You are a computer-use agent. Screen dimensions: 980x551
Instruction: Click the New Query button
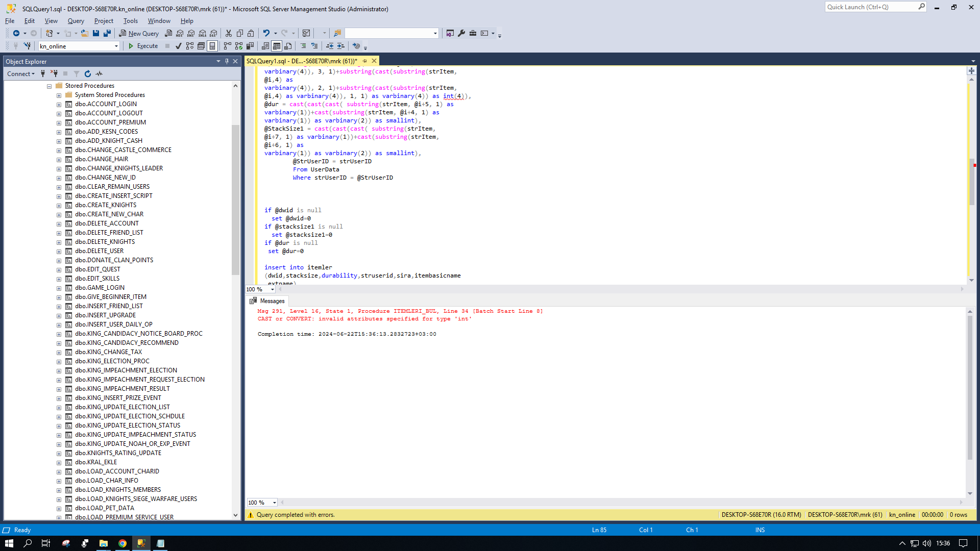tap(139, 33)
